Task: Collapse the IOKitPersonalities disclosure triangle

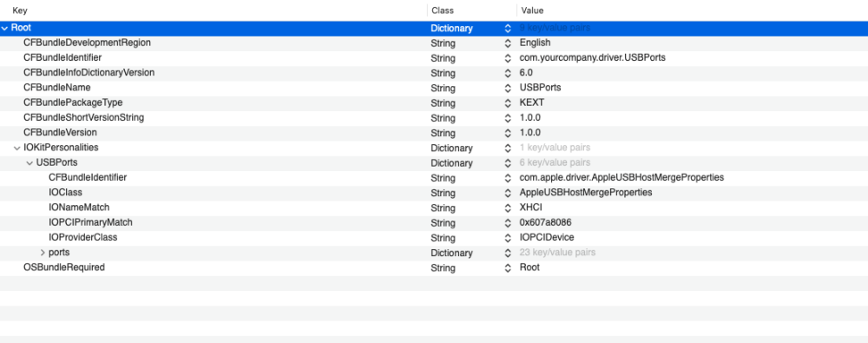Action: coord(17,148)
